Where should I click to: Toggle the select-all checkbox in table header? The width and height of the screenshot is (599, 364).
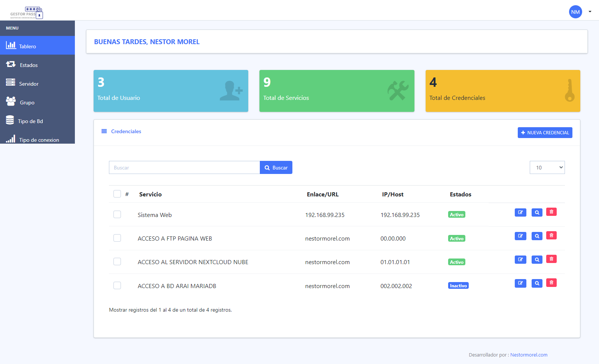(x=117, y=194)
